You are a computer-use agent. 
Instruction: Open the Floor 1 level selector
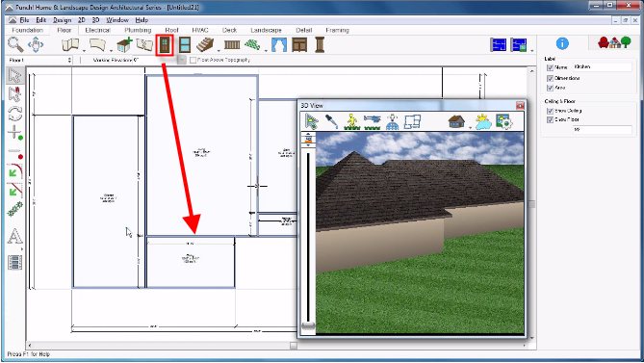pos(39,60)
